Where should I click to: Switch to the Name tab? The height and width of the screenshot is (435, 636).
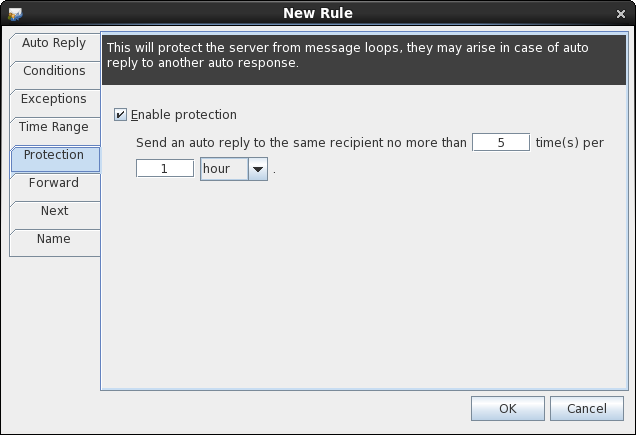(54, 240)
